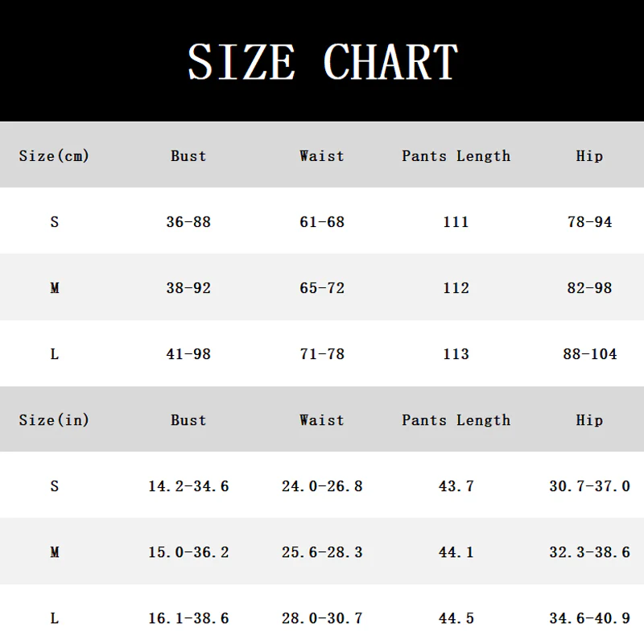Click the Pants Length header in the inches table
The width and height of the screenshot is (644, 644).
click(x=456, y=420)
